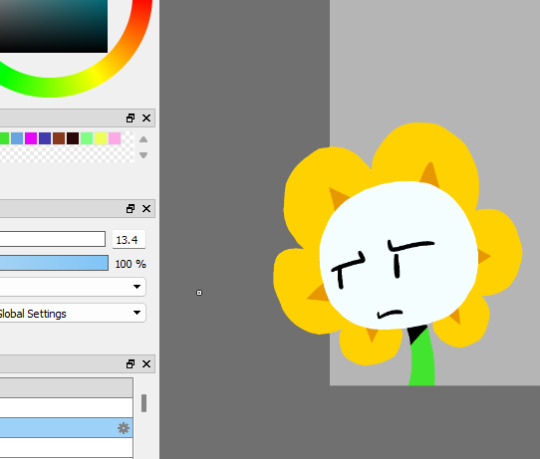The width and height of the screenshot is (540, 459).
Task: Open the Global Settings dropdown
Action: (72, 313)
